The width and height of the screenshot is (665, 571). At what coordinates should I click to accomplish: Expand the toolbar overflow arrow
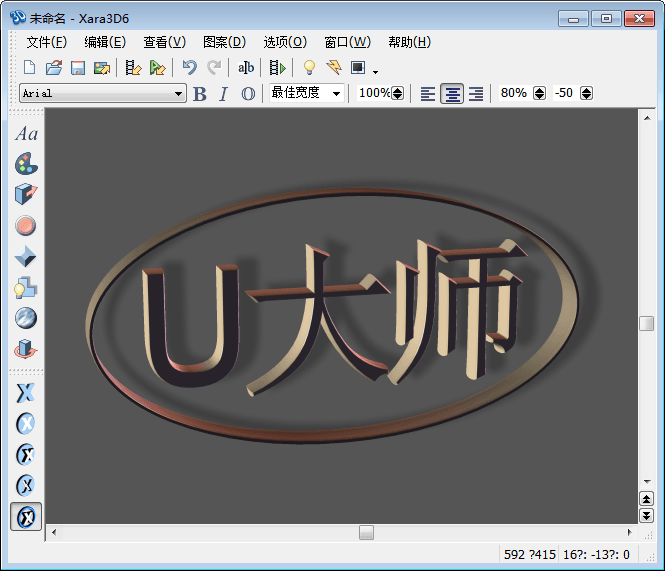coord(375,72)
